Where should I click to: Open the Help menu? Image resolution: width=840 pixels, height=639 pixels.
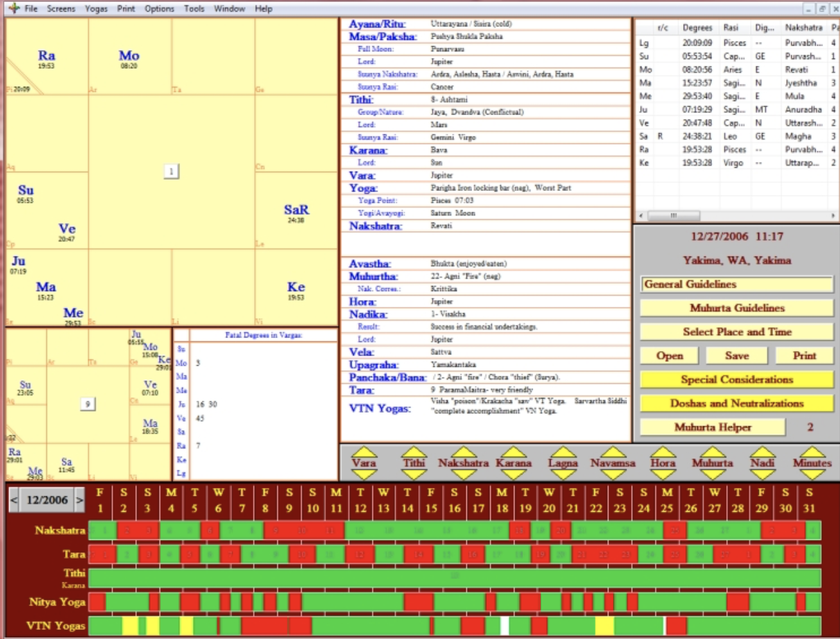(264, 8)
